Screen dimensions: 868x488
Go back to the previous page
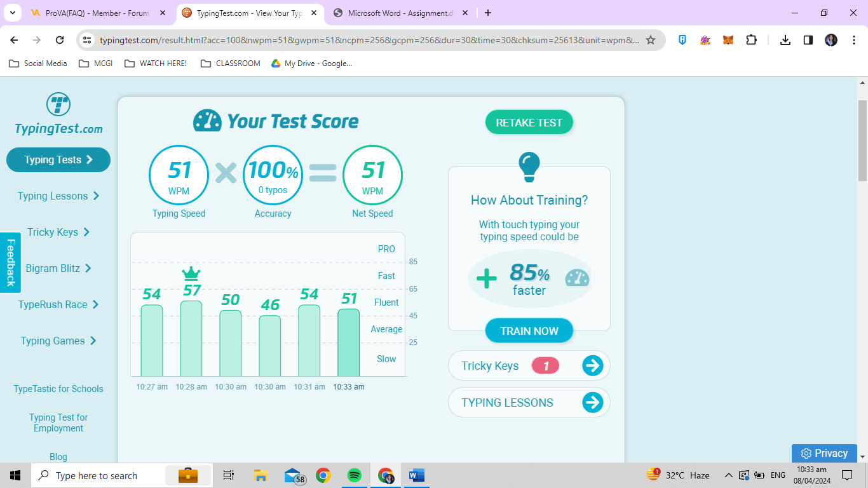(15, 40)
